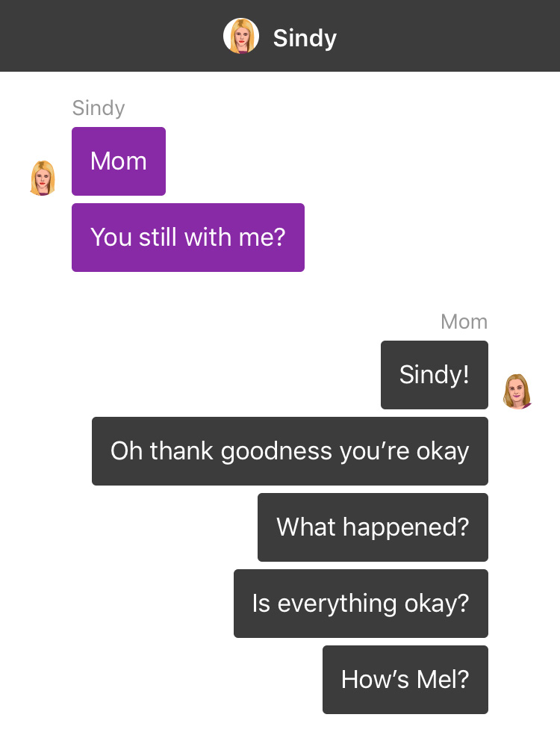Open Sindy's profile picture in the header

(241, 36)
